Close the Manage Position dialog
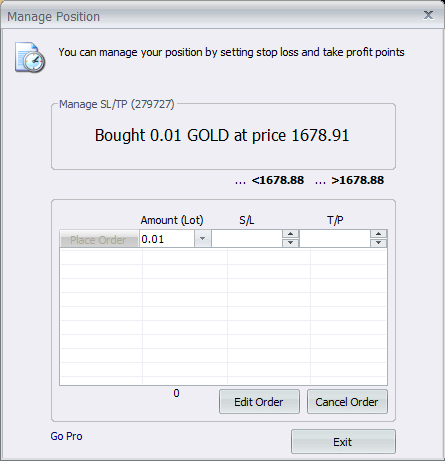The image size is (445, 461). (428, 15)
